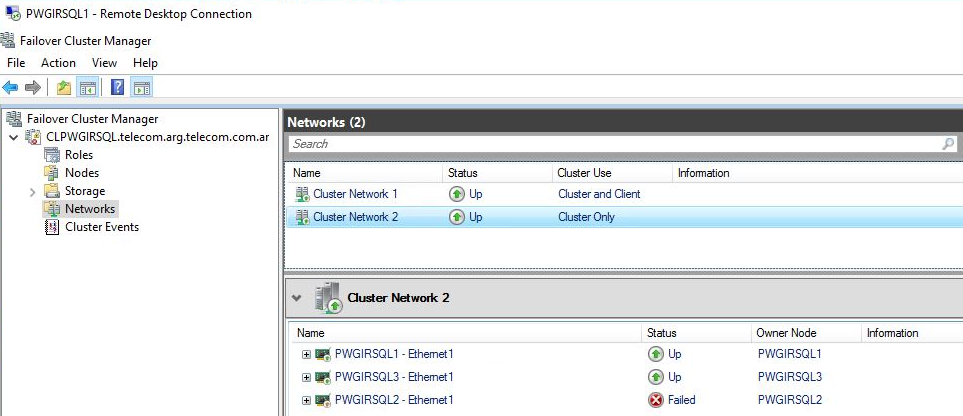963x416 pixels.
Task: Click owner node 'PWGIRSQL1' cell
Action: click(x=790, y=354)
